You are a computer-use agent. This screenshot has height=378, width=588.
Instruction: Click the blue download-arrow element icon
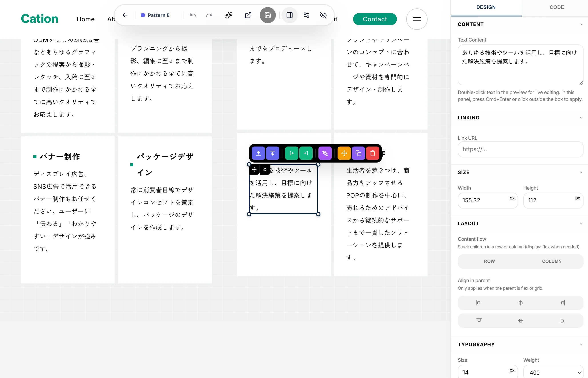pos(272,153)
